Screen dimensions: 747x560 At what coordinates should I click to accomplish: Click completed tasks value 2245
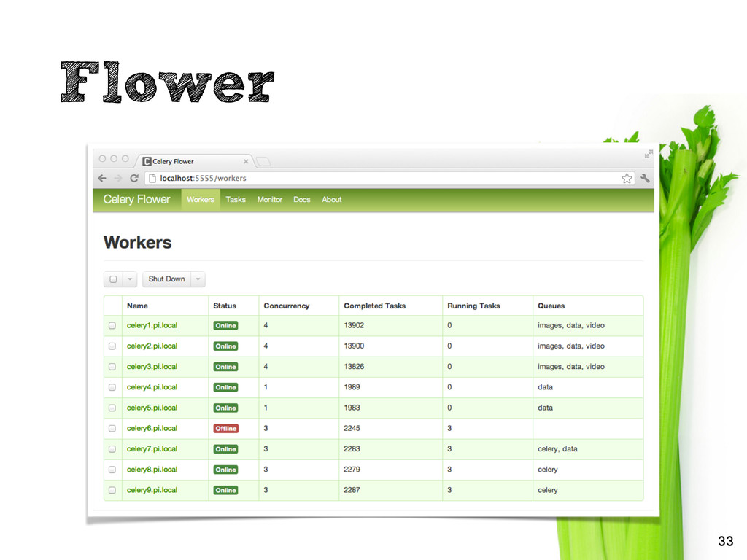point(352,428)
